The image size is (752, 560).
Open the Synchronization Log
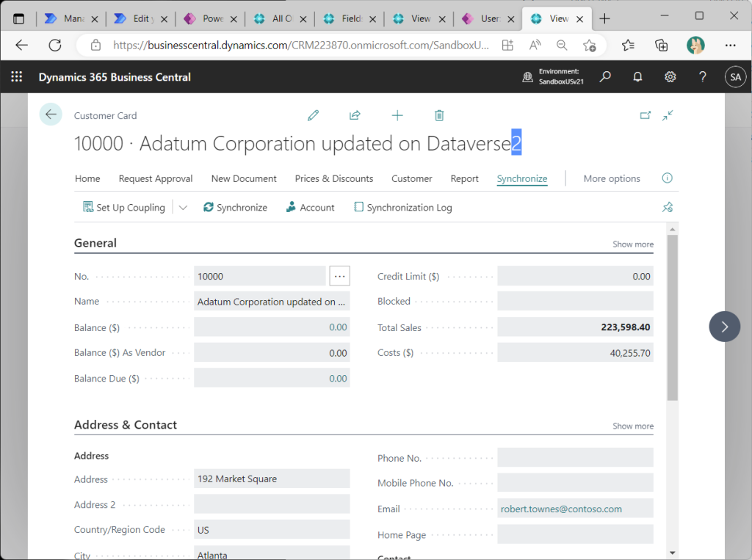pyautogui.click(x=403, y=207)
